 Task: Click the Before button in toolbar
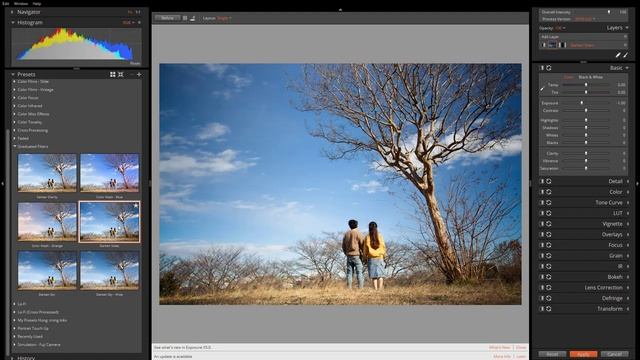[x=167, y=18]
